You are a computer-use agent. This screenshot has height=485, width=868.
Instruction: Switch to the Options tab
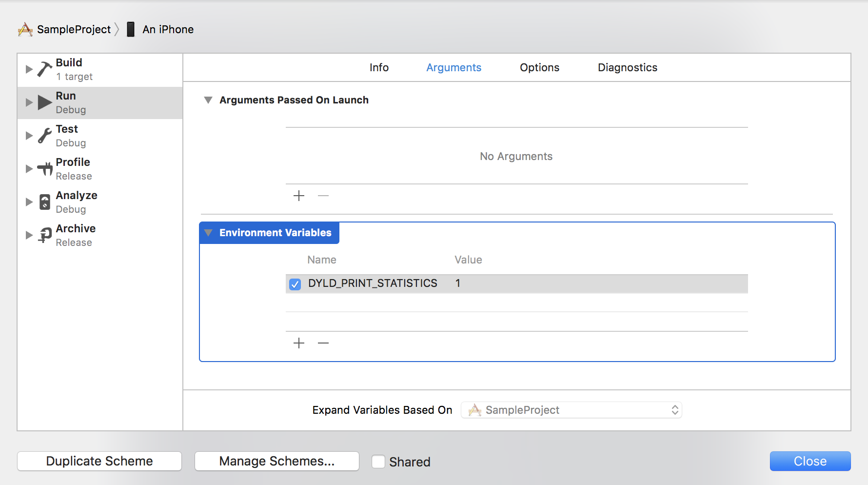click(x=539, y=67)
